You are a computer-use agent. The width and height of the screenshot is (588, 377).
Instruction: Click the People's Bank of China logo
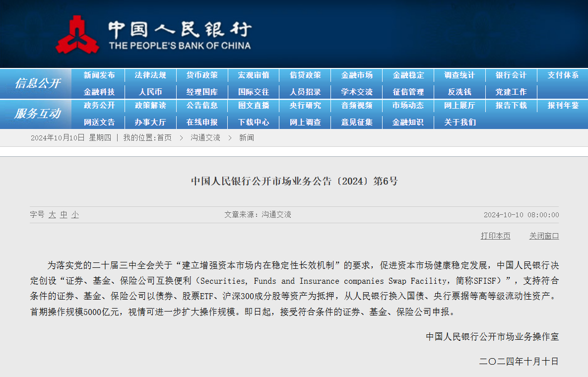point(154,35)
